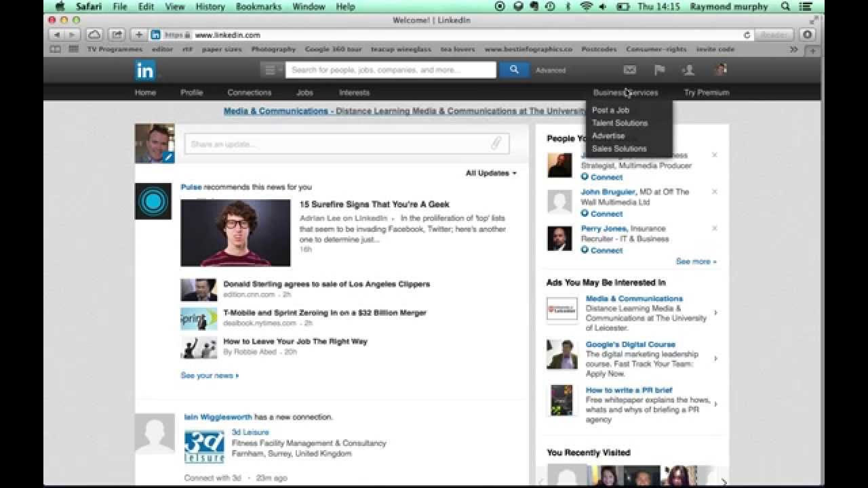Viewport: 868px width, 488px height.
Task: Open the add connections person icon
Action: point(688,69)
